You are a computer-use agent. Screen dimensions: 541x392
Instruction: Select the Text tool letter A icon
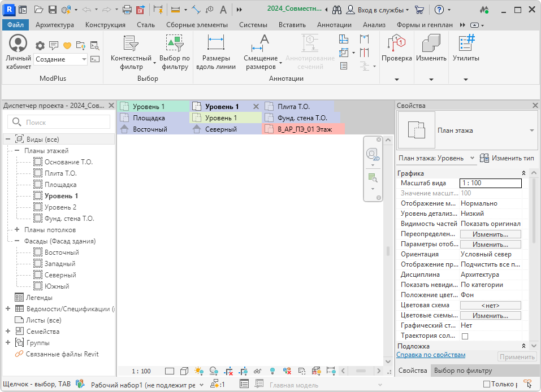click(x=223, y=10)
